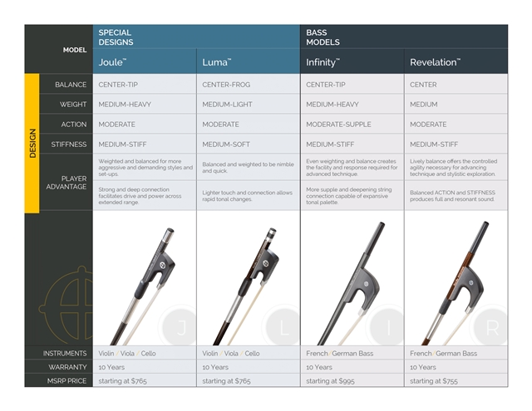Click 'Even weighting and balance creates' text
Screen dimensions: 532x411
pyautogui.click(x=352, y=168)
